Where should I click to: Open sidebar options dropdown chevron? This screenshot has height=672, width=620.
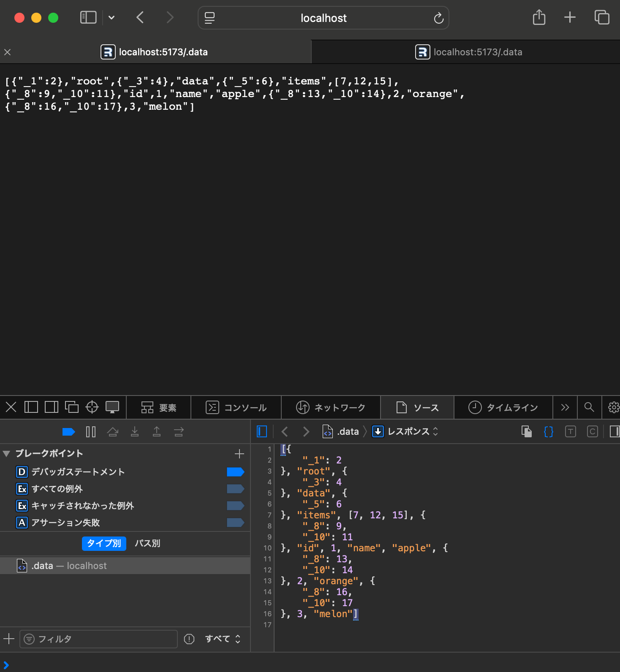pos(111,18)
